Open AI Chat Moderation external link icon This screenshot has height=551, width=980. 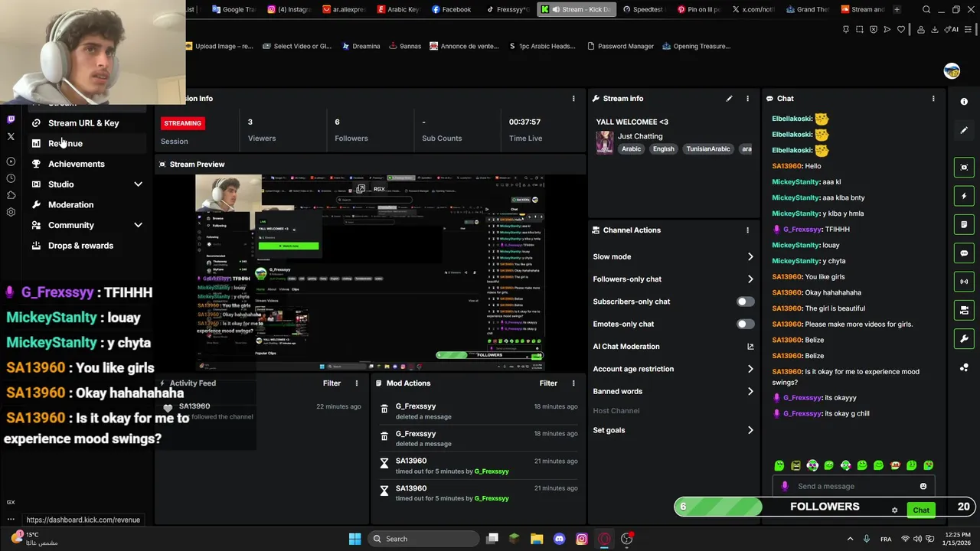tap(750, 347)
